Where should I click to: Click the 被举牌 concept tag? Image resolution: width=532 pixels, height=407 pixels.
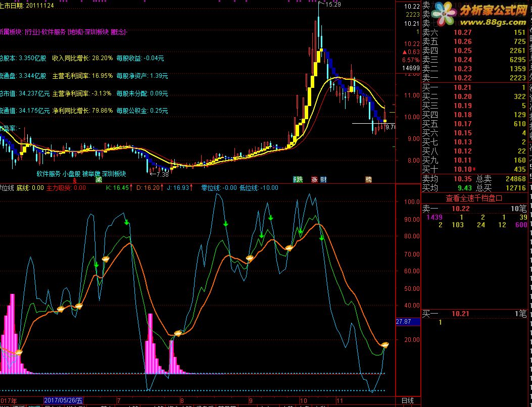[91, 174]
